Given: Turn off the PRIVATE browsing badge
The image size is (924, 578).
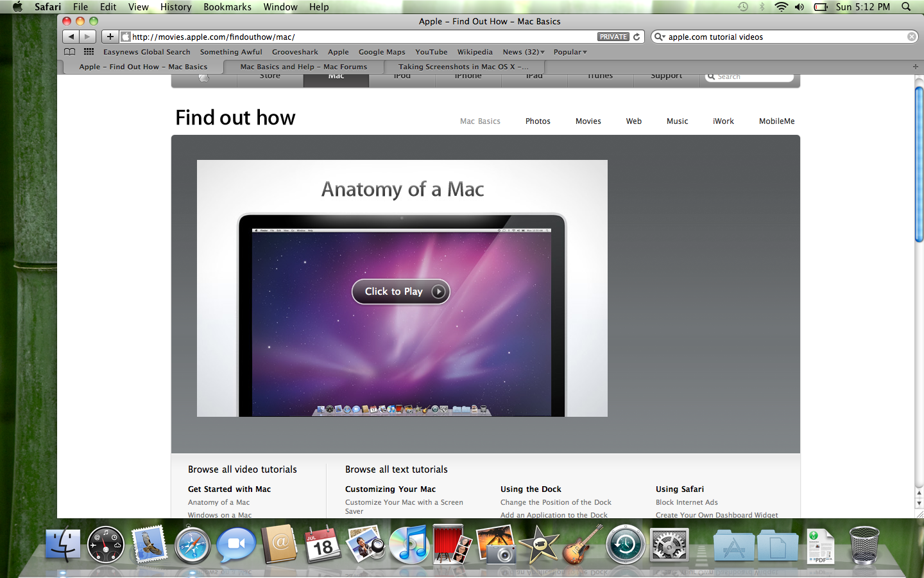Looking at the screenshot, I should (613, 37).
